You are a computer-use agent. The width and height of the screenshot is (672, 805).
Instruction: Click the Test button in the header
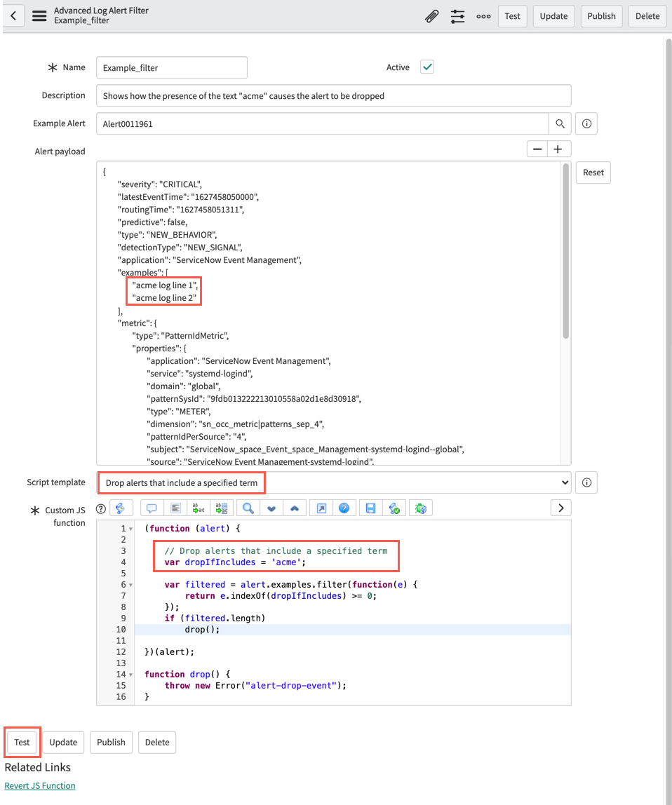point(512,16)
